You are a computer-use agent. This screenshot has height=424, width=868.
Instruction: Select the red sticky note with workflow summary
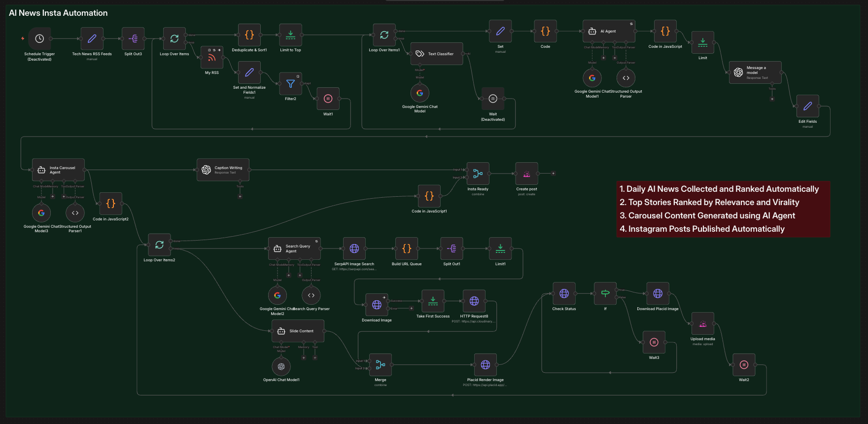[723, 209]
